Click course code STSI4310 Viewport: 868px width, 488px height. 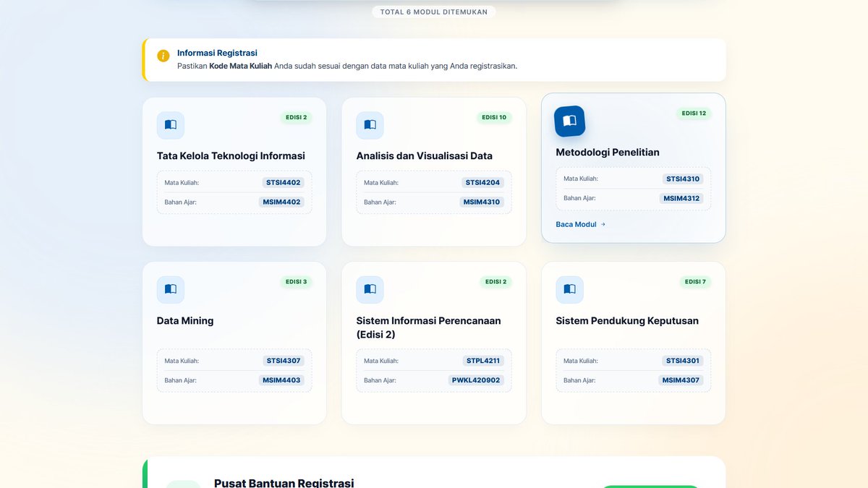click(x=683, y=179)
